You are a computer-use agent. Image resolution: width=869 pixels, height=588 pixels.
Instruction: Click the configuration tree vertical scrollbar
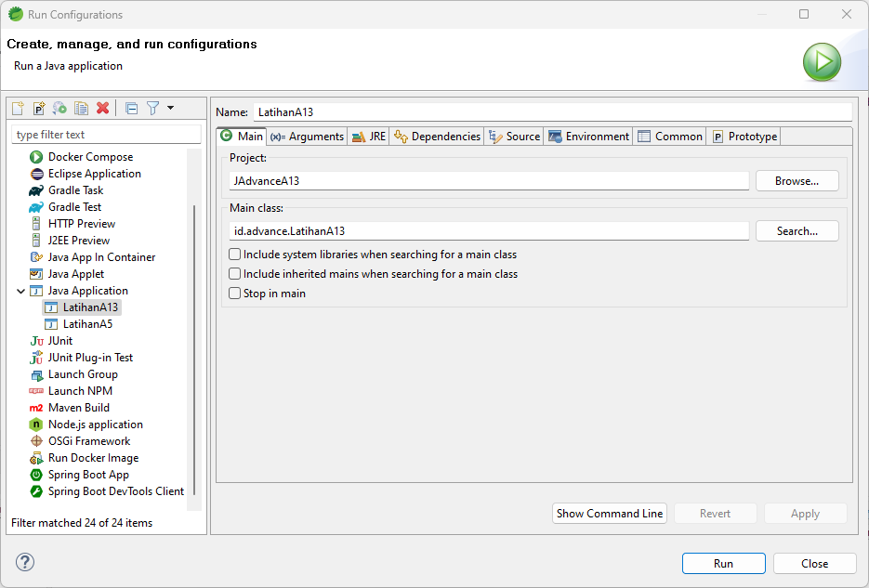(194, 349)
